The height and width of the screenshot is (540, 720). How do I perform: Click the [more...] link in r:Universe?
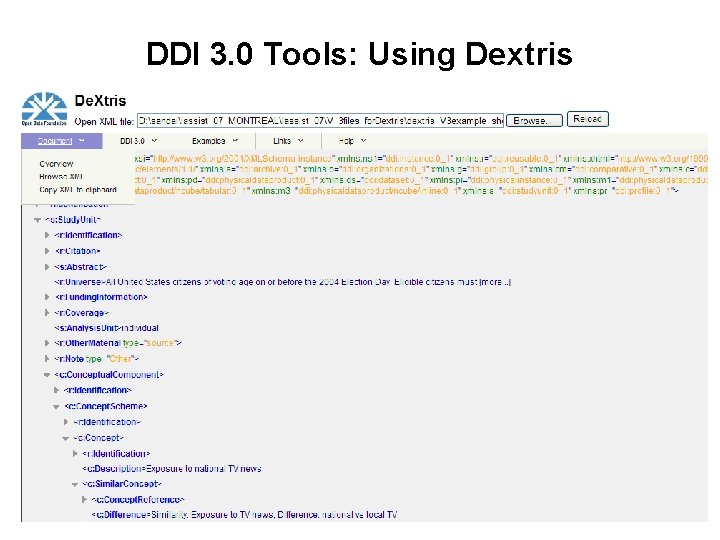[495, 282]
